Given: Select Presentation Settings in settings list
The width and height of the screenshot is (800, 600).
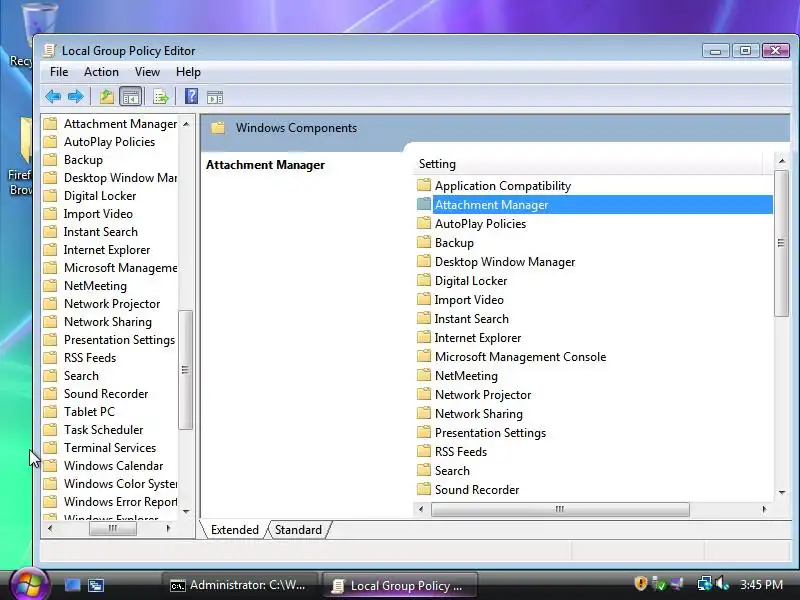Looking at the screenshot, I should (x=490, y=433).
